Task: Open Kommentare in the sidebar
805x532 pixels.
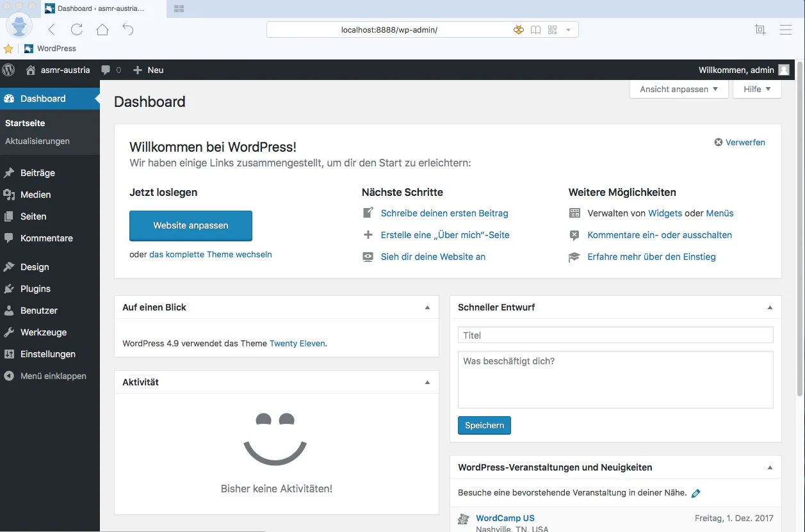Action: point(49,238)
